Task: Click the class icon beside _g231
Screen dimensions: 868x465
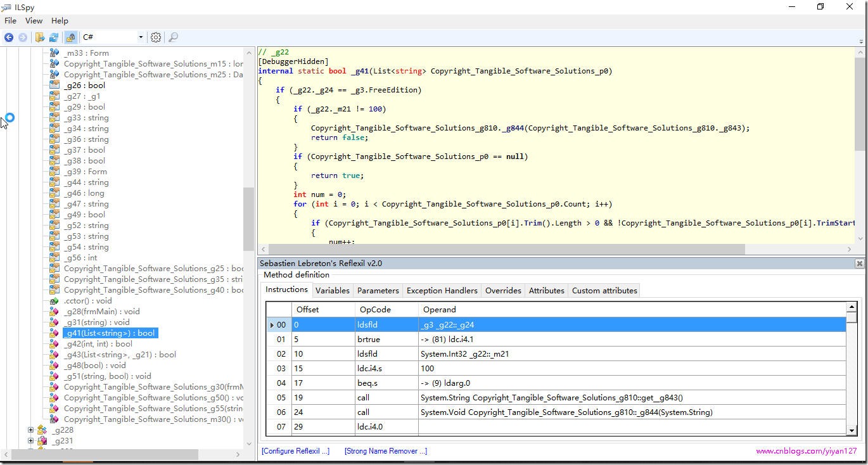Action: 42,441
